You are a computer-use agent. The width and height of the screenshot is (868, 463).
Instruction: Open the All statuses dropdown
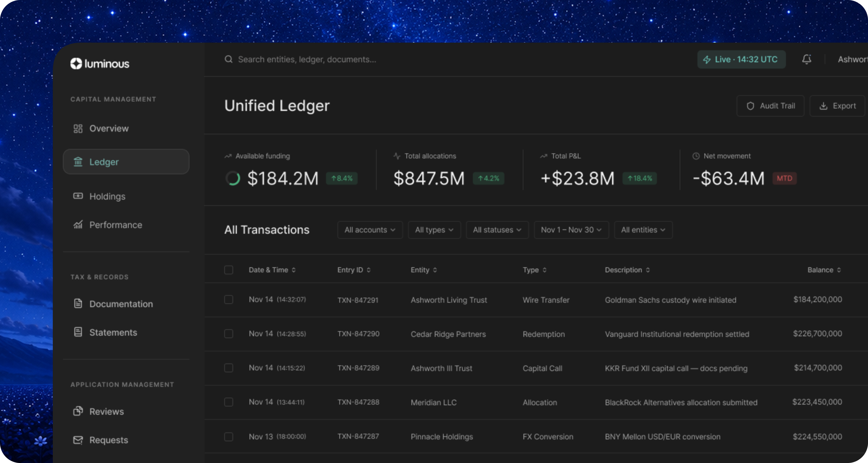tap(497, 230)
